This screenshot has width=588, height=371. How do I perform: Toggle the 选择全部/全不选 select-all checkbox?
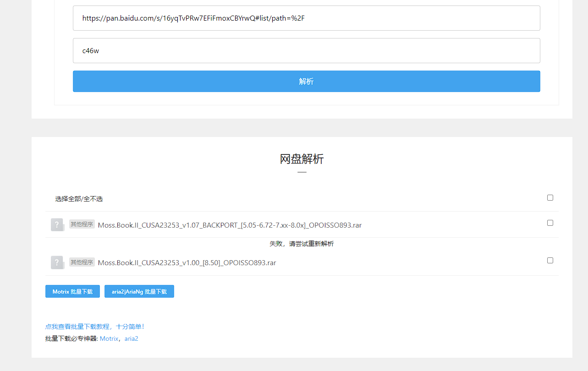550,197
